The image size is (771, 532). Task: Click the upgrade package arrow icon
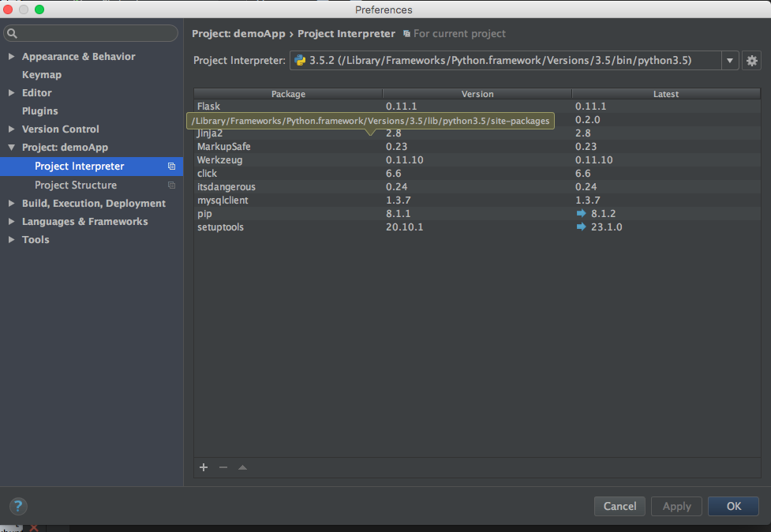pyautogui.click(x=242, y=467)
